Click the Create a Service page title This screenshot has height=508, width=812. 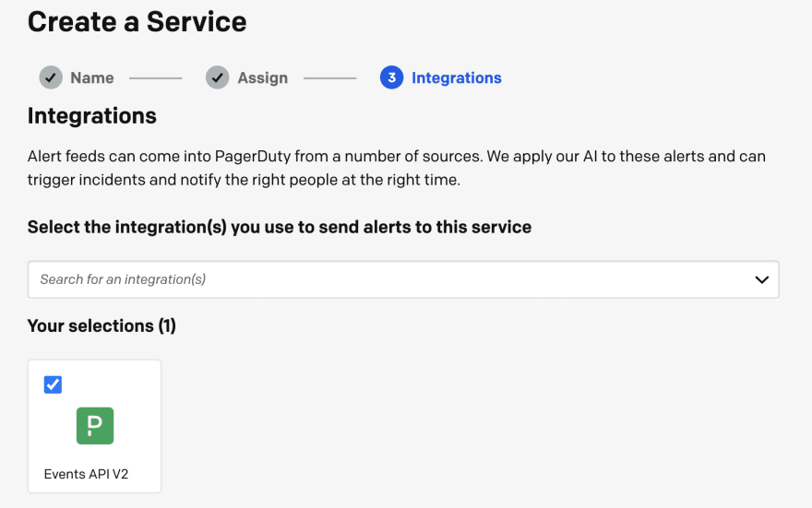137,21
